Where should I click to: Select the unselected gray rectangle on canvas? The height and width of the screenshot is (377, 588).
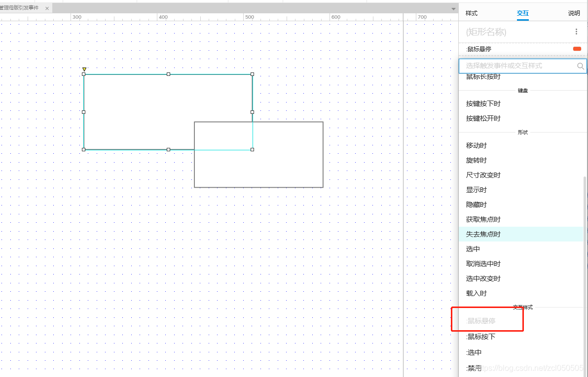pyautogui.click(x=258, y=154)
